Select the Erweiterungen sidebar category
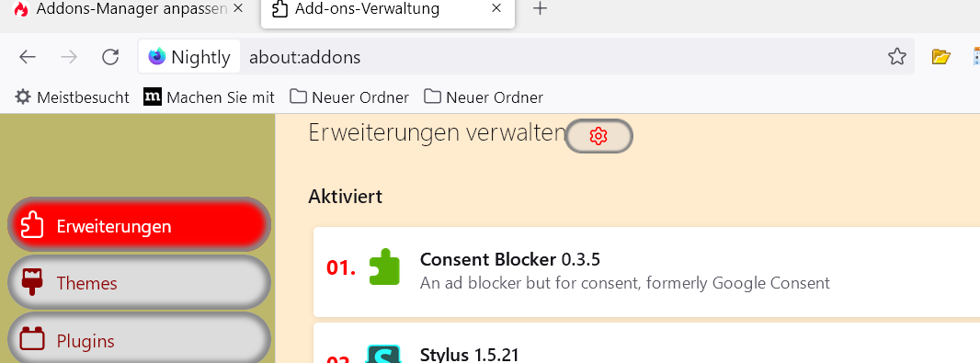 point(140,225)
